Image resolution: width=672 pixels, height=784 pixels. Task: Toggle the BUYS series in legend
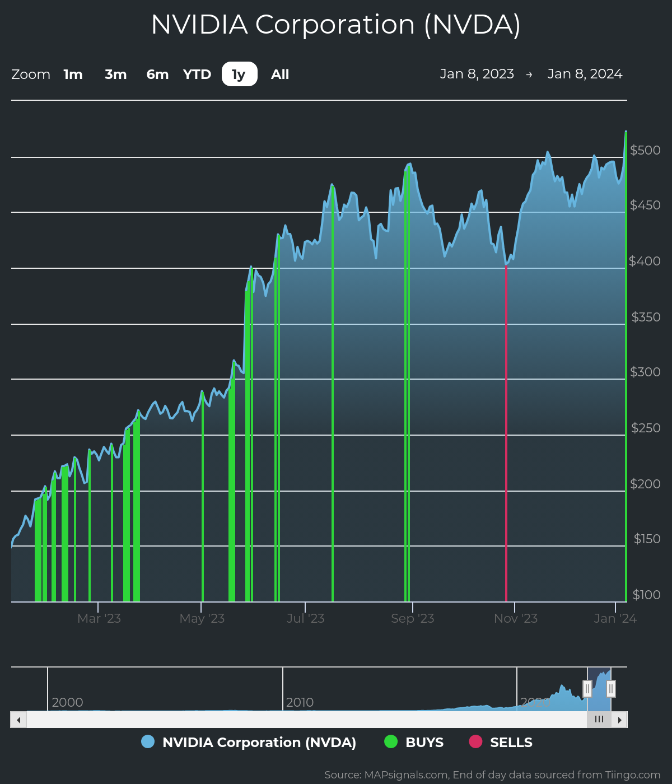(x=414, y=742)
